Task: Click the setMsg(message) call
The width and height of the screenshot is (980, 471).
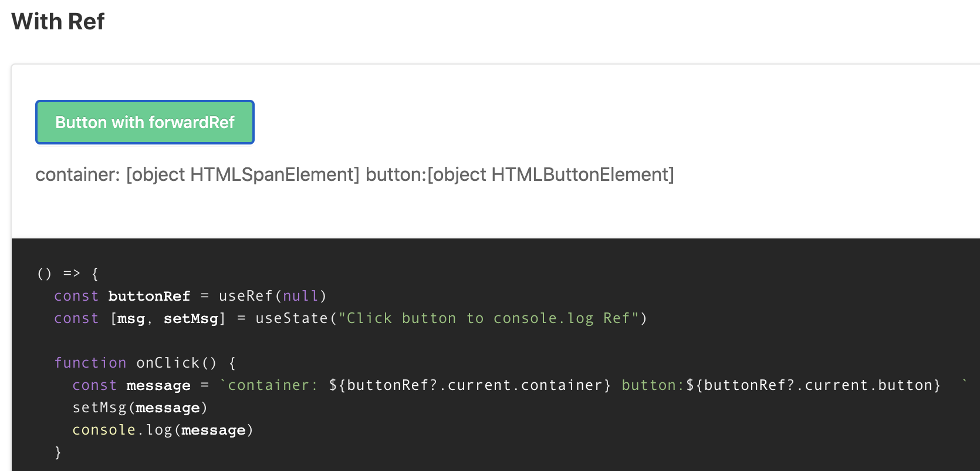Action: [139, 407]
